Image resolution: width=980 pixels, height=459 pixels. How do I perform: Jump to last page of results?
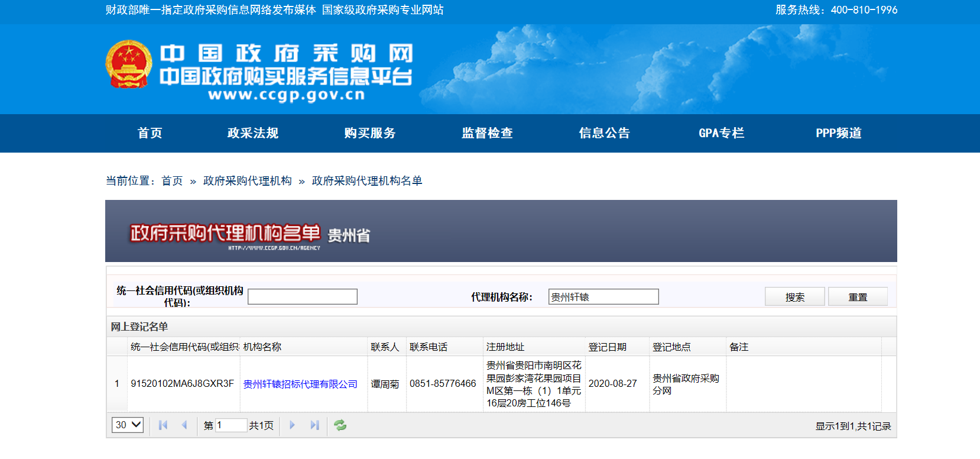[x=314, y=425]
